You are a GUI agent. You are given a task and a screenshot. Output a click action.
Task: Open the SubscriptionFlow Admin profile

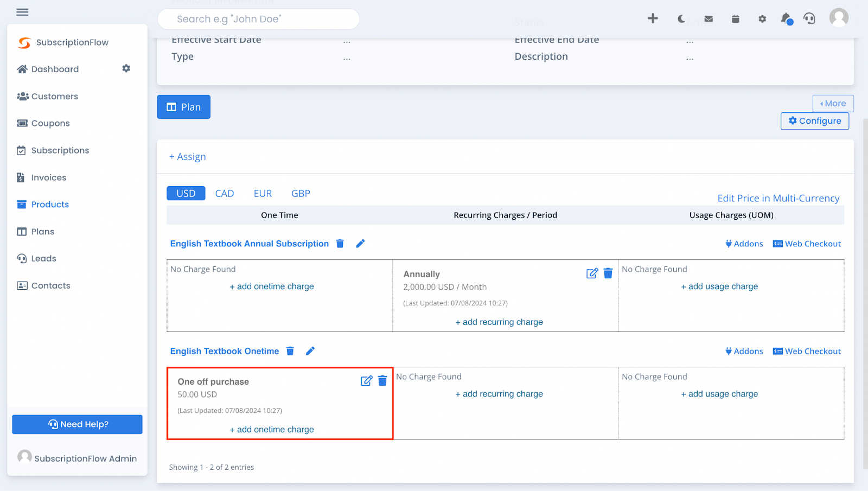tap(77, 458)
